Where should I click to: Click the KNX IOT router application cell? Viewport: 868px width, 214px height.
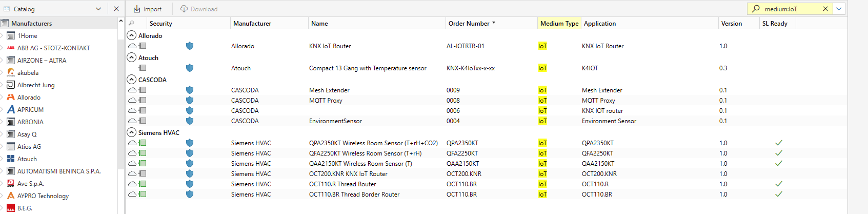(602, 110)
